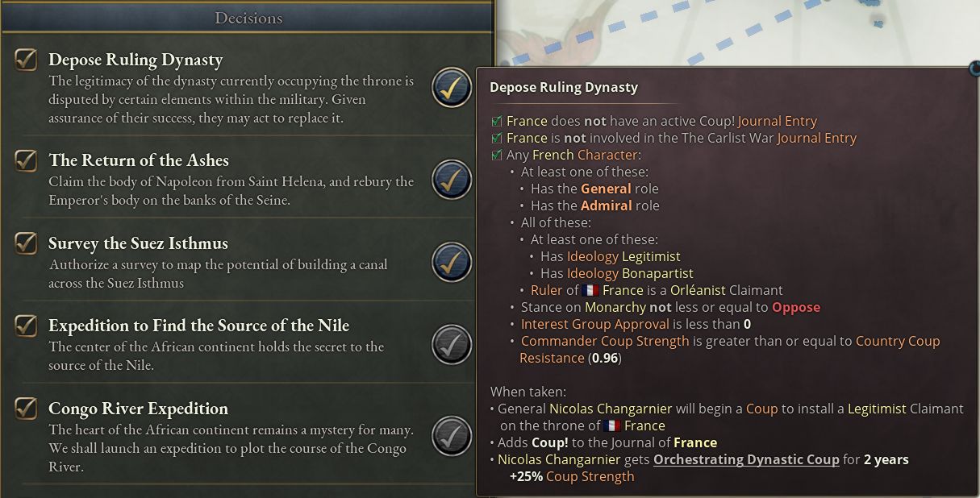Click the Interest Group Approval link
This screenshot has height=498, width=980.
point(594,324)
